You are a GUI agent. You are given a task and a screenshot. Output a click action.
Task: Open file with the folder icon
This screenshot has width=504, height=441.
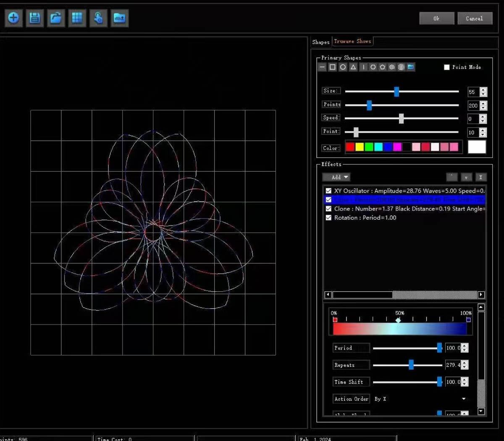point(56,18)
